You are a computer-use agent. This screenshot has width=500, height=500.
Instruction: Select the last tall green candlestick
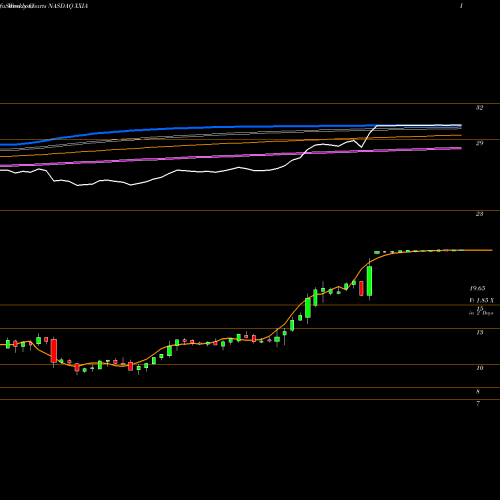(x=369, y=281)
